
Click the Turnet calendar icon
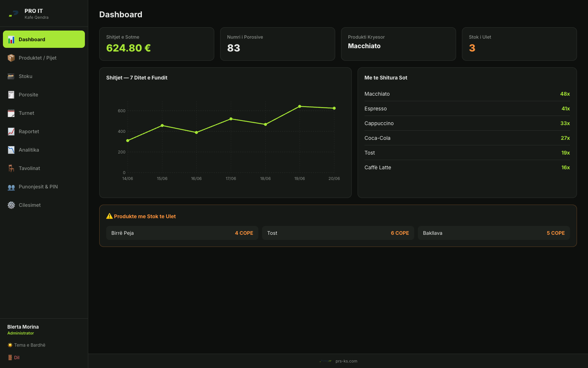tap(11, 113)
